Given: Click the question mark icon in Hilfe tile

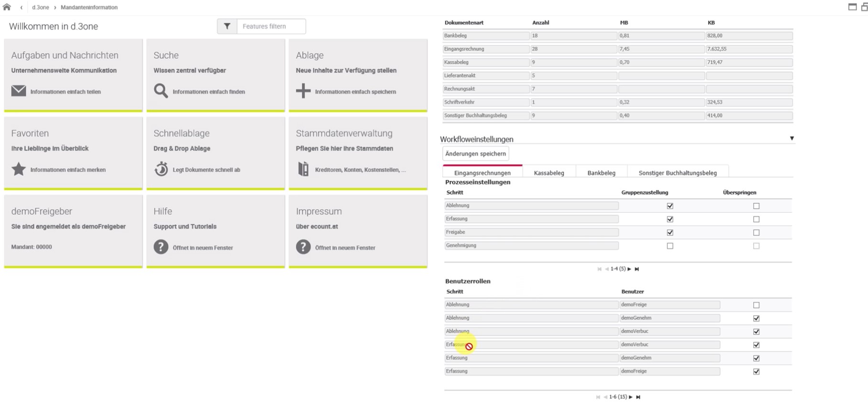Looking at the screenshot, I should [x=161, y=247].
